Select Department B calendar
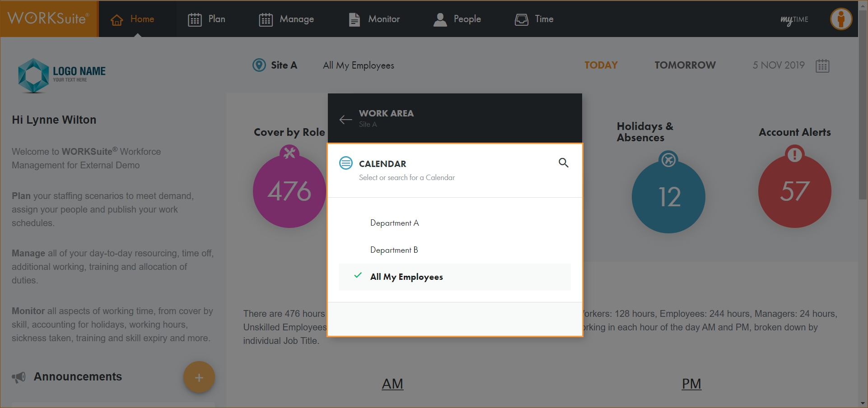The image size is (868, 408). coord(394,250)
